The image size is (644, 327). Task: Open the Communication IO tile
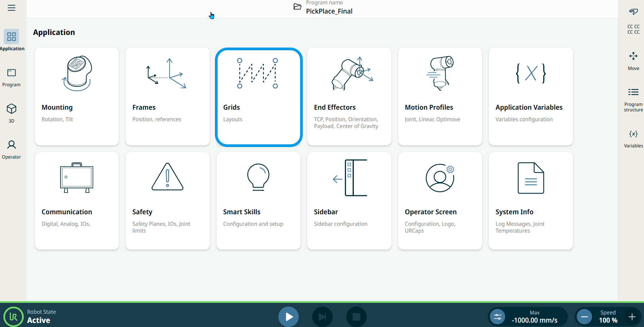[x=77, y=201]
